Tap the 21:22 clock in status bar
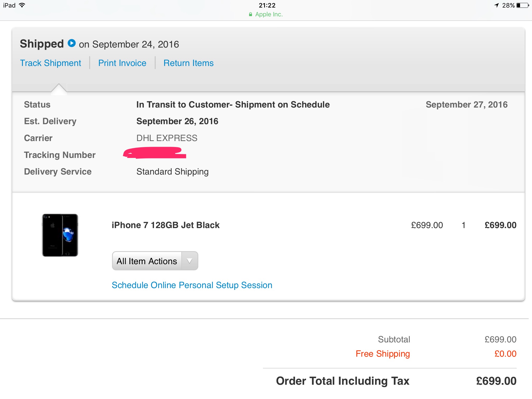The width and height of the screenshot is (532, 399). pyautogui.click(x=267, y=5)
